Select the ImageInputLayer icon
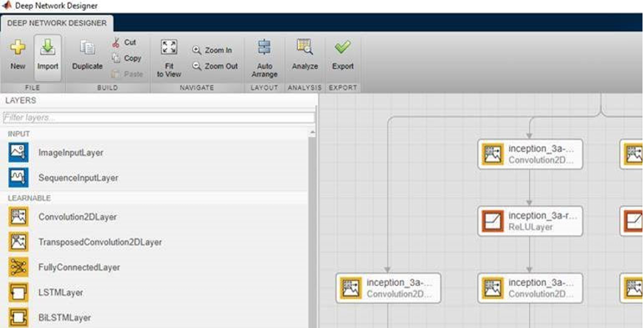Screen dimensions: 644x328 (x=18, y=153)
